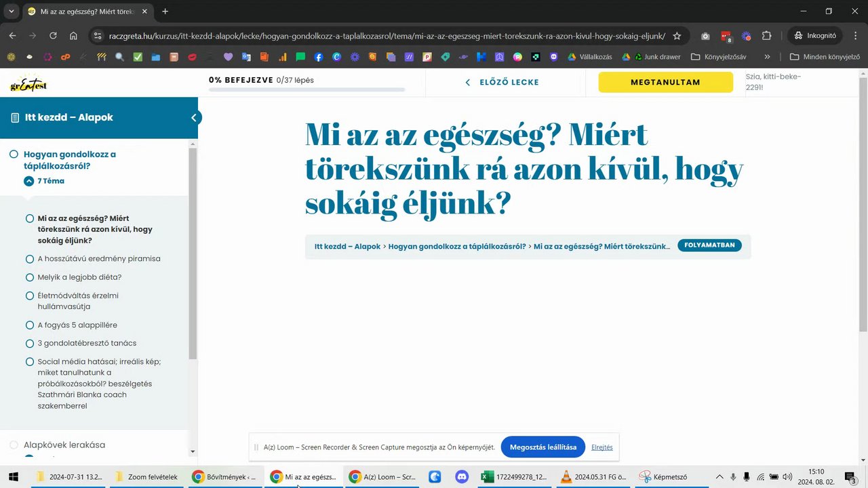Open 'Zoom felvételek' folder in taskbar
Viewport: 868px width, 488px height.
(146, 477)
